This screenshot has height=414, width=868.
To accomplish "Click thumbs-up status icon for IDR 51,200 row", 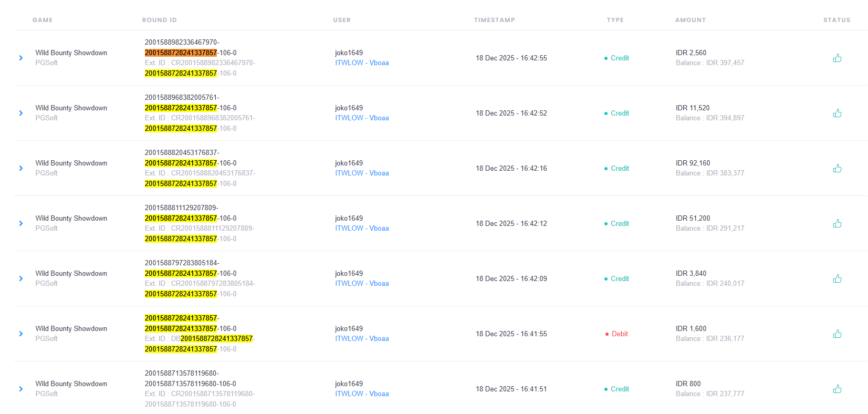I will click(x=837, y=223).
